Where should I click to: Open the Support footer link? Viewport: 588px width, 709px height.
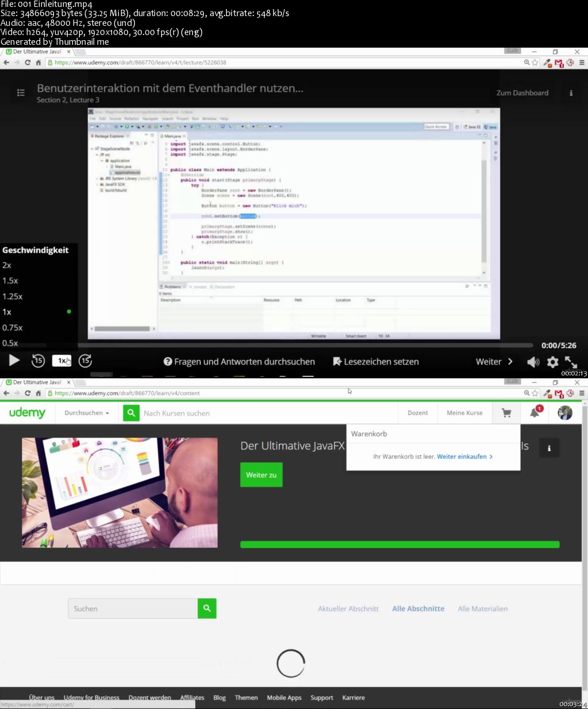[322, 698]
